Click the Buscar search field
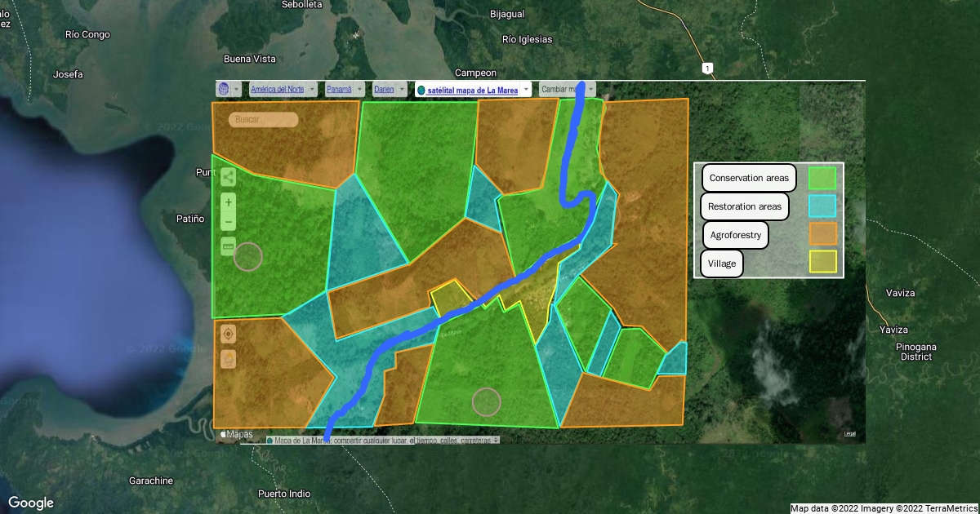980x514 pixels. (x=263, y=120)
